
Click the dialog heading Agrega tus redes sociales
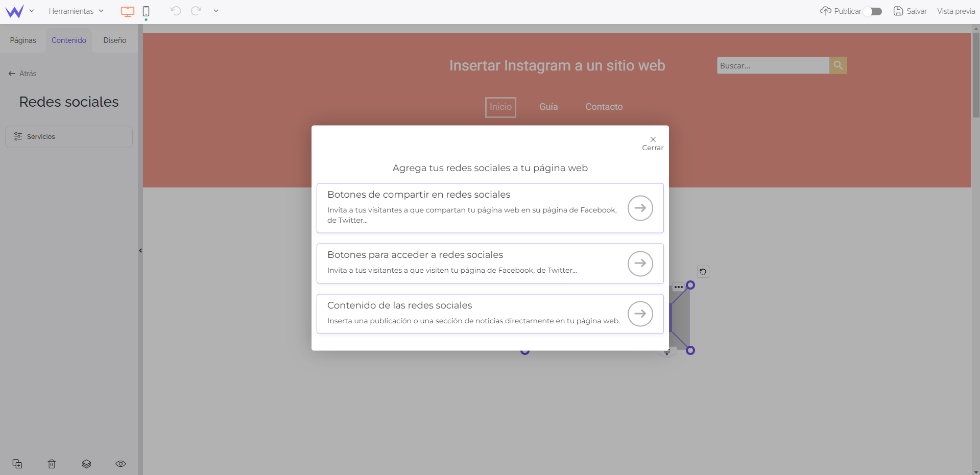(x=490, y=168)
